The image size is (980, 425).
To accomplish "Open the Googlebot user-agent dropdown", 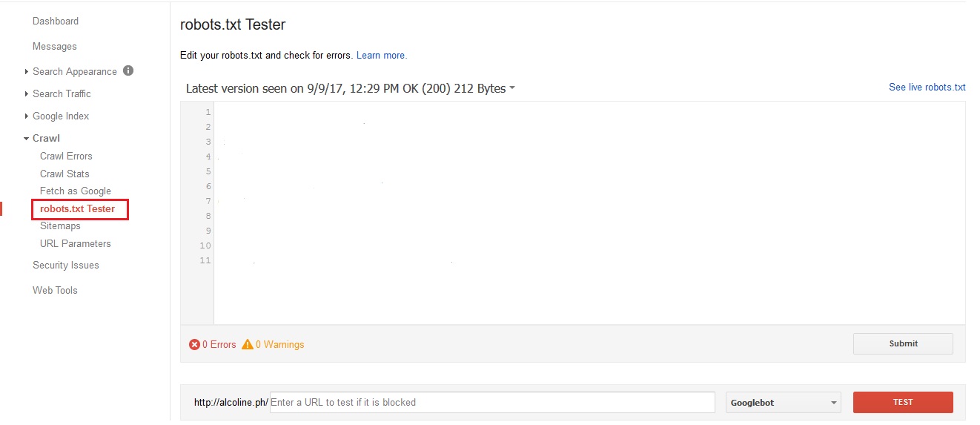I will pyautogui.click(x=784, y=403).
